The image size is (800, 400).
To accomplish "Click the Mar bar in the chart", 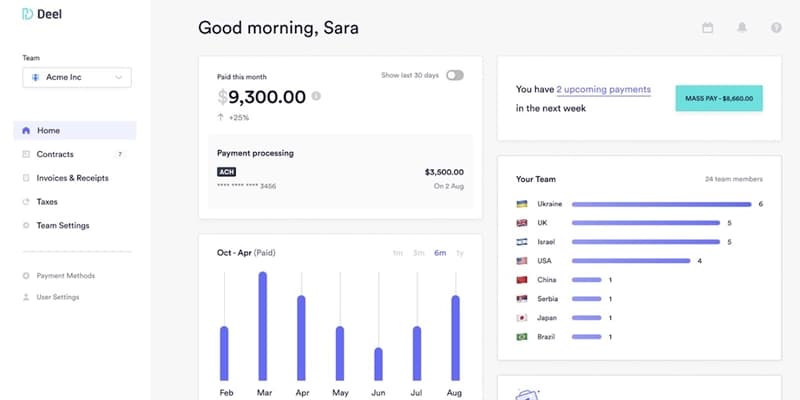I will coord(263,326).
